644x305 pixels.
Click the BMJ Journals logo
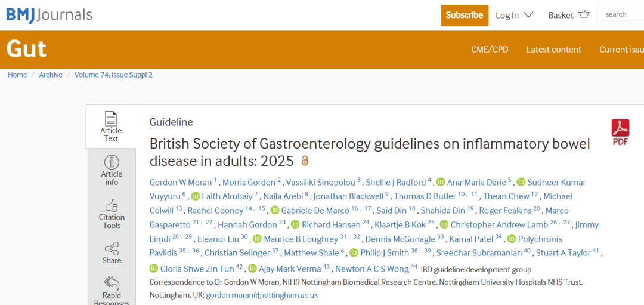pyautogui.click(x=49, y=15)
